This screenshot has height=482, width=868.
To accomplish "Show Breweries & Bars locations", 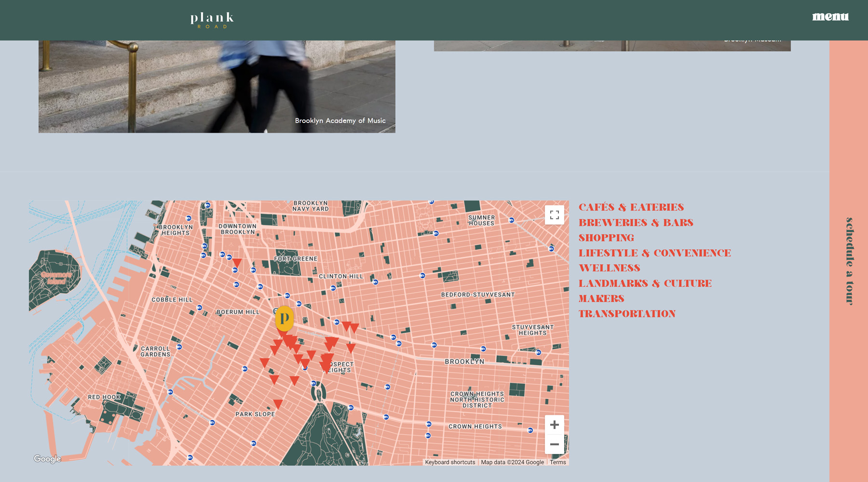I will tap(636, 223).
